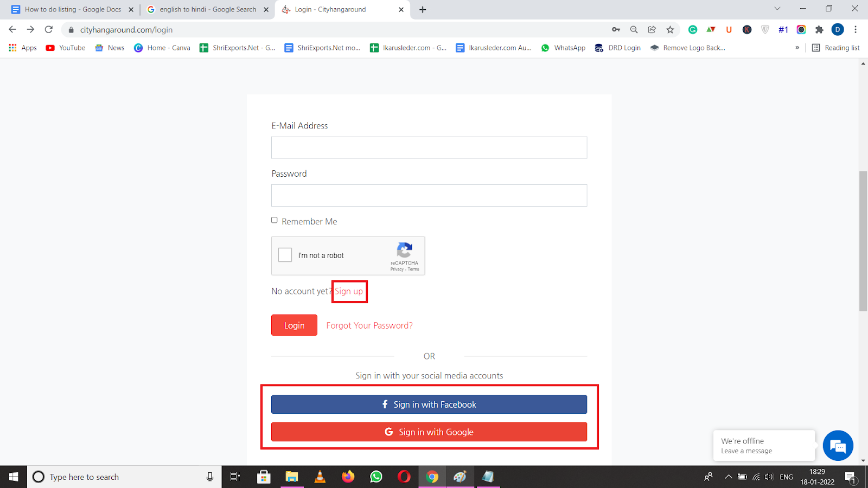Open the Reading list
868x488 pixels.
pyautogui.click(x=835, y=48)
